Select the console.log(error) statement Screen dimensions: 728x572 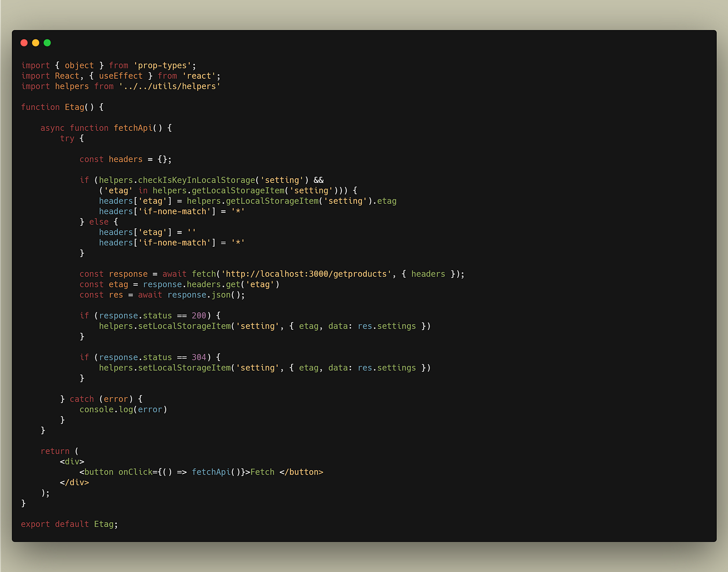pos(123,409)
